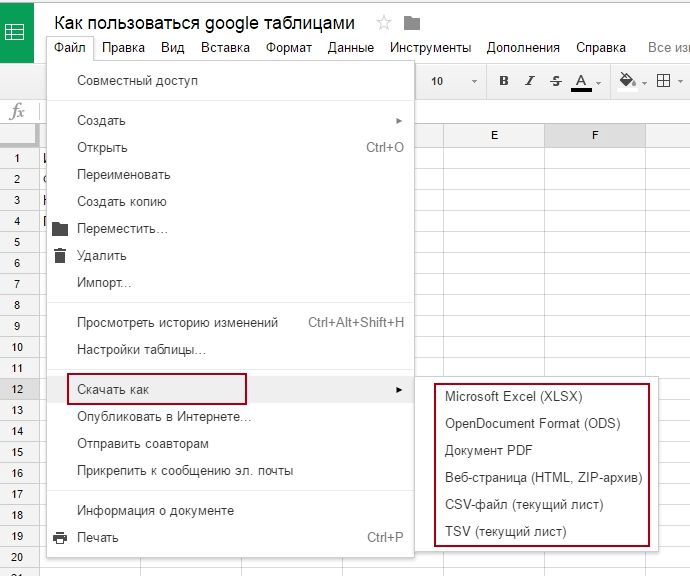Screen dimensions: 690x576
Task: Click the folder icon next to Переместить
Action: [60, 229]
